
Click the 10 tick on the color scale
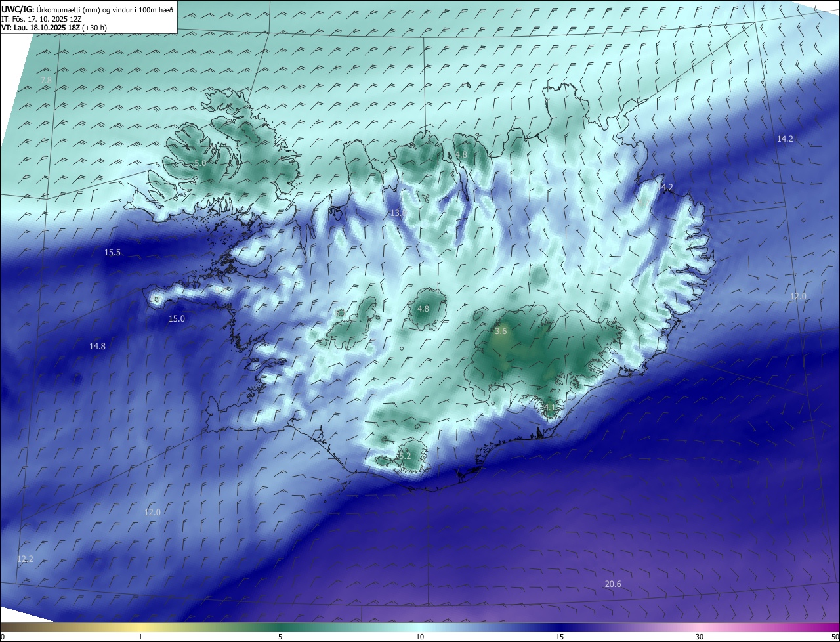(420, 637)
